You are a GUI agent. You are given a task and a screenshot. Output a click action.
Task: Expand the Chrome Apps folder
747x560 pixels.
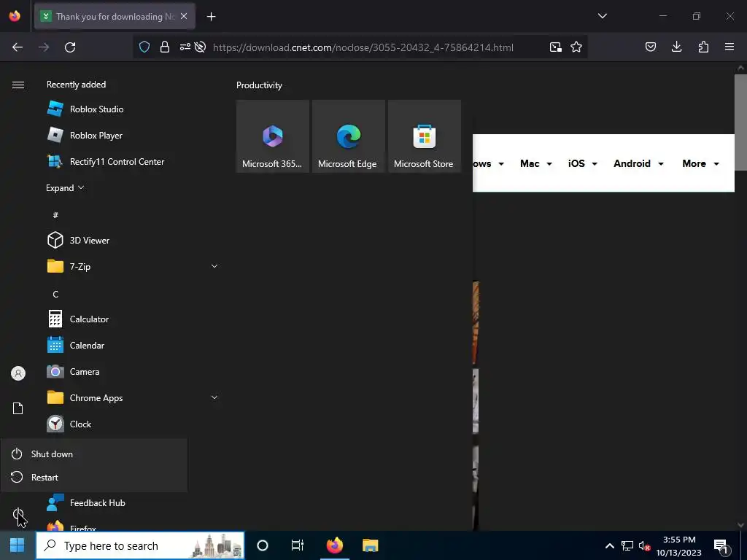[214, 397]
